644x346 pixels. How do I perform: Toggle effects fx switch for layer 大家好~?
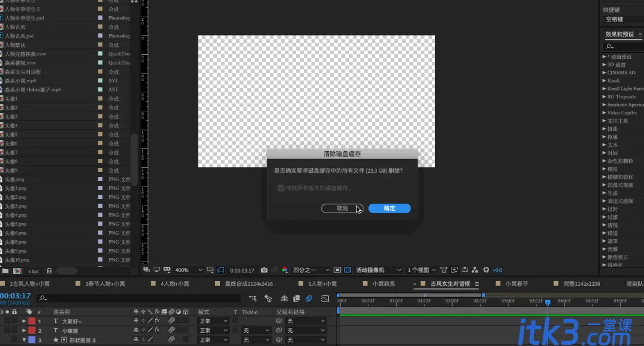coord(157,321)
